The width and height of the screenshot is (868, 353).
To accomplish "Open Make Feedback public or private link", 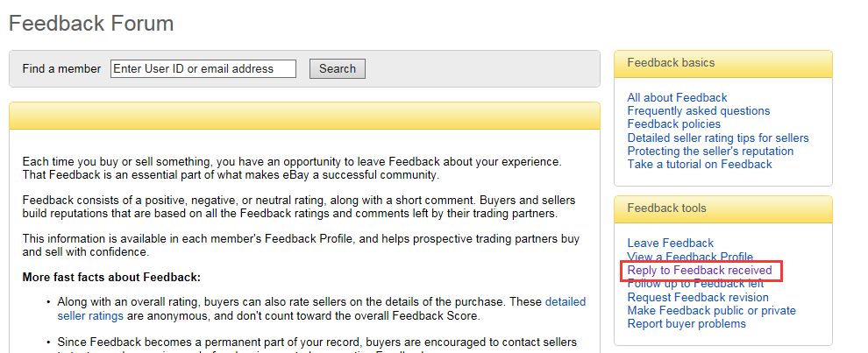I will (x=711, y=310).
